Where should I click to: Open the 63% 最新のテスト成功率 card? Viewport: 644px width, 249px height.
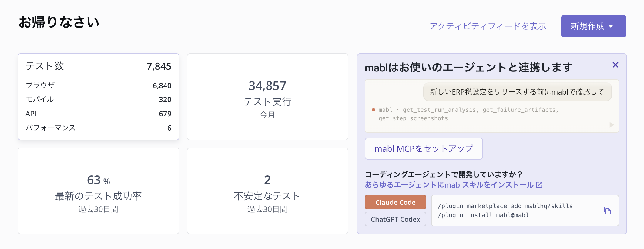99,191
